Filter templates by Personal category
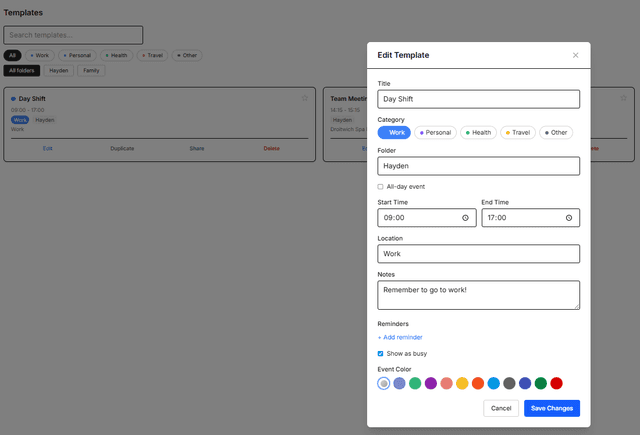This screenshot has height=435, width=640. click(77, 55)
